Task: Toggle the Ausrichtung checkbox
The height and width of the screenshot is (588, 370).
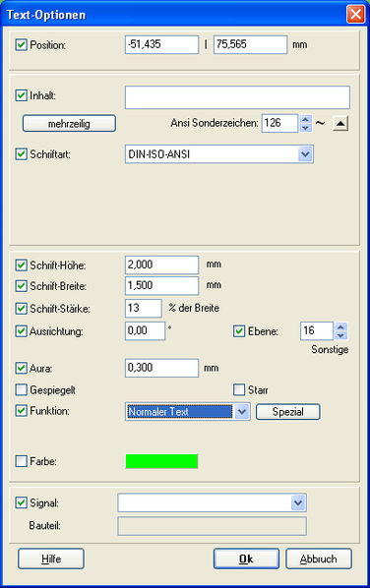Action: (x=21, y=331)
